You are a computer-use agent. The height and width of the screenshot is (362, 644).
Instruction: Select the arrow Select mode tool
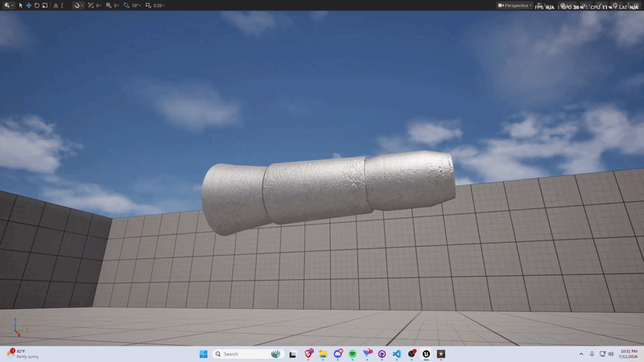(x=21, y=6)
